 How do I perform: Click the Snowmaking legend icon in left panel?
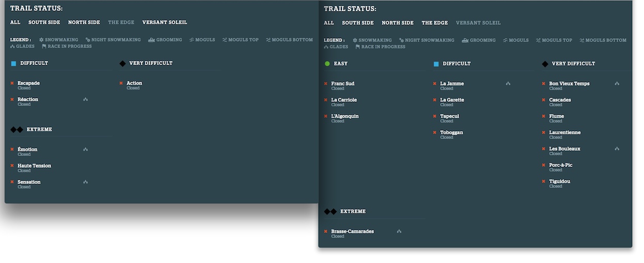click(x=41, y=40)
